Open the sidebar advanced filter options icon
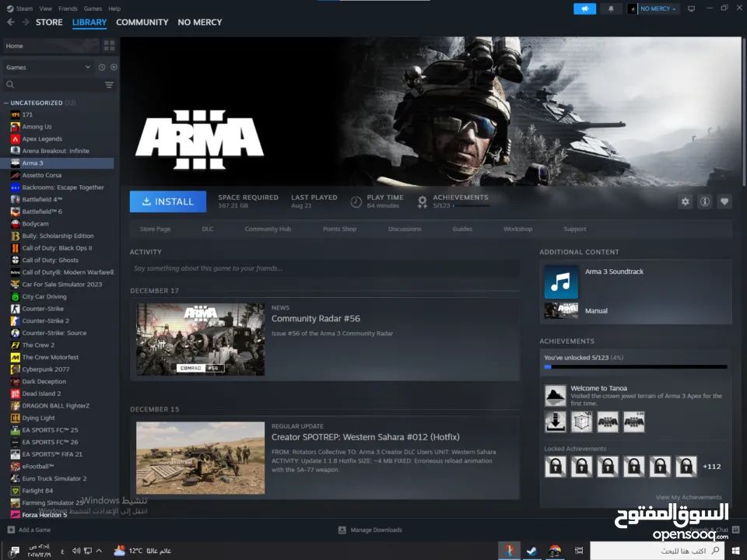The height and width of the screenshot is (560, 747). 109,85
